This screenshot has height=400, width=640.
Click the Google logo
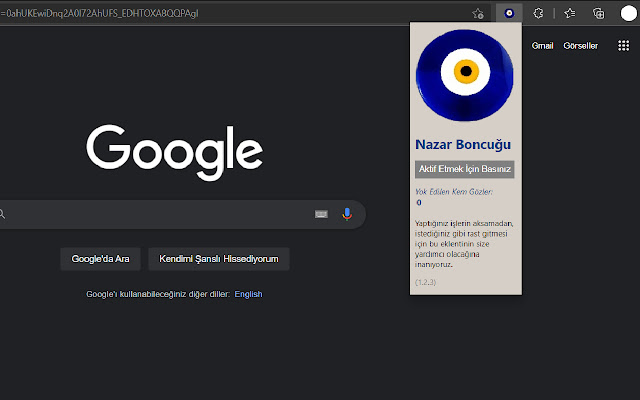point(174,153)
